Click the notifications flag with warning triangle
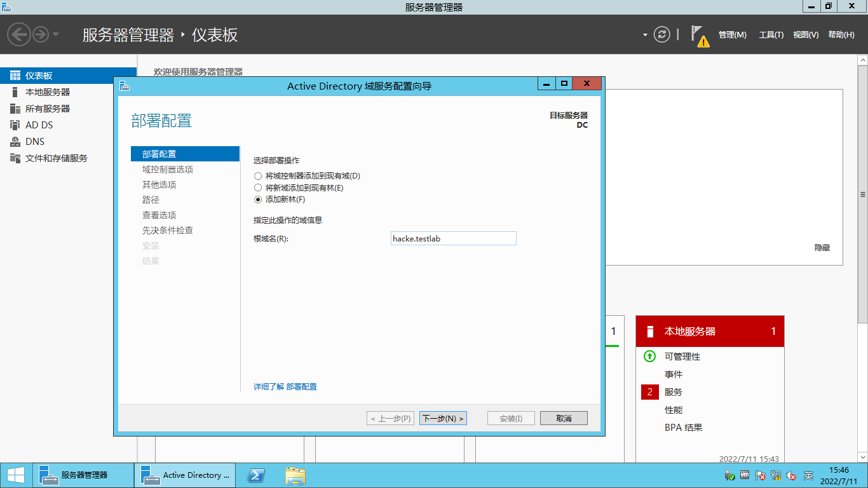The height and width of the screenshot is (488, 868). point(698,34)
